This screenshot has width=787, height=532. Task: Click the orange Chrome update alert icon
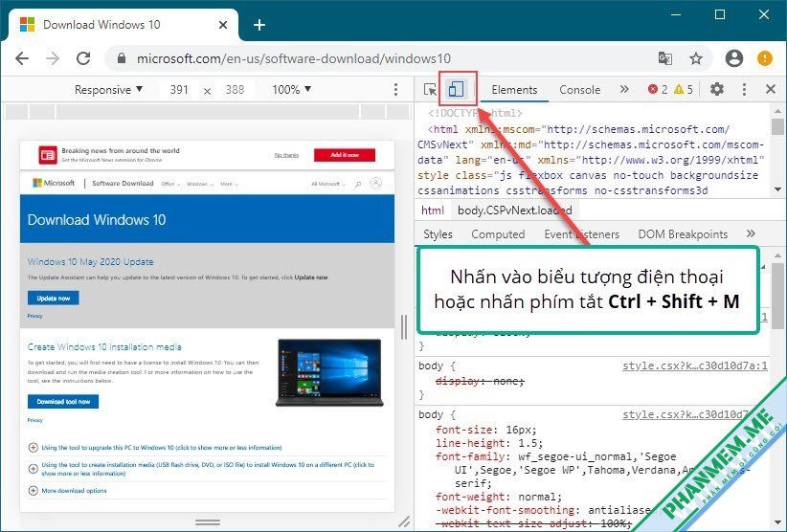764,58
